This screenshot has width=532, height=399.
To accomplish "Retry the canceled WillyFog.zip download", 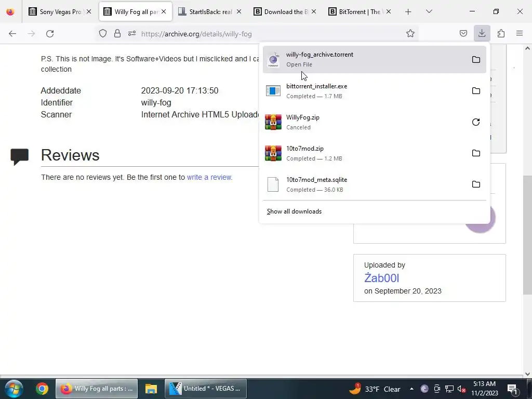I will tap(476, 122).
